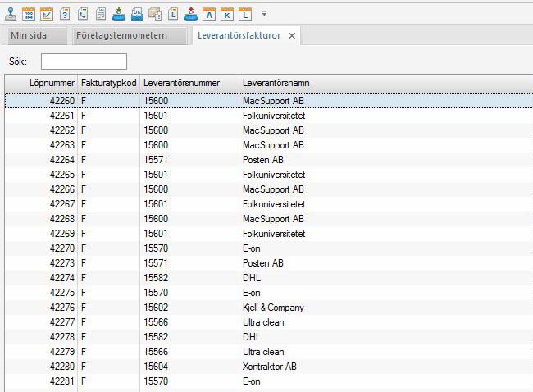Select row with löpnummer 42268
This screenshot has height=392, width=533.
pos(269,219)
